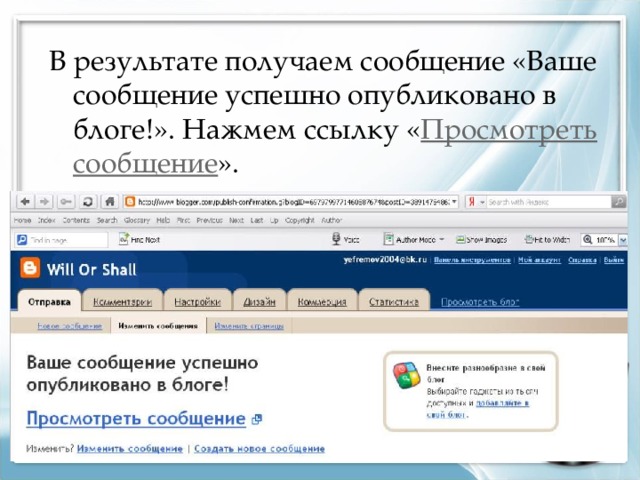The height and width of the screenshot is (480, 640).
Task: Click the Voice microphone button
Action: click(345, 239)
